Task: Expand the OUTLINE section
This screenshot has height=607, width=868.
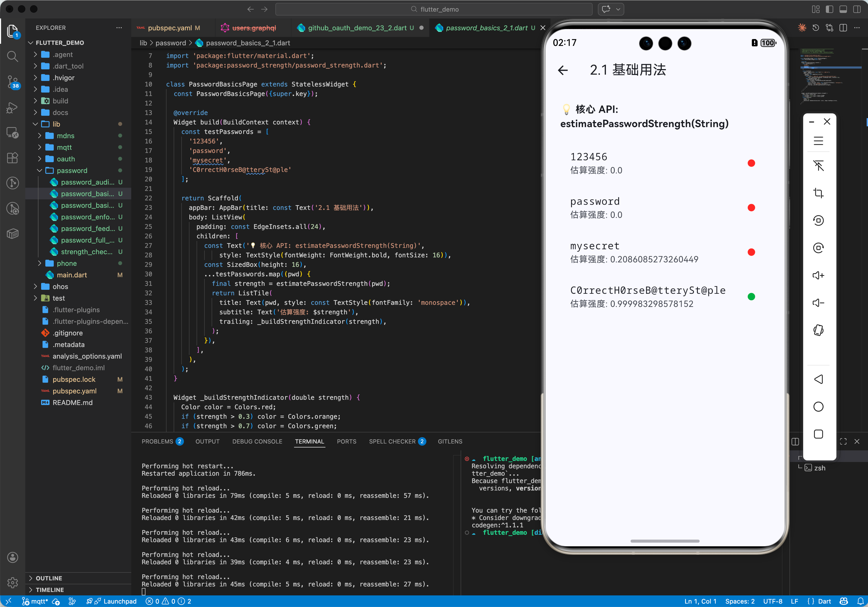Action: [x=49, y=578]
